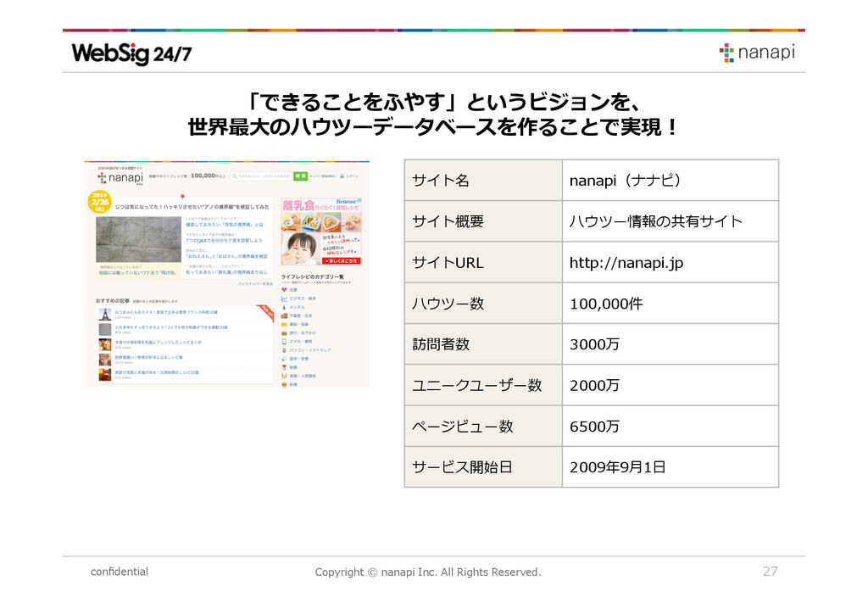Click the title line「できることをふやす」
This screenshot has width=868, height=614.
[446, 103]
